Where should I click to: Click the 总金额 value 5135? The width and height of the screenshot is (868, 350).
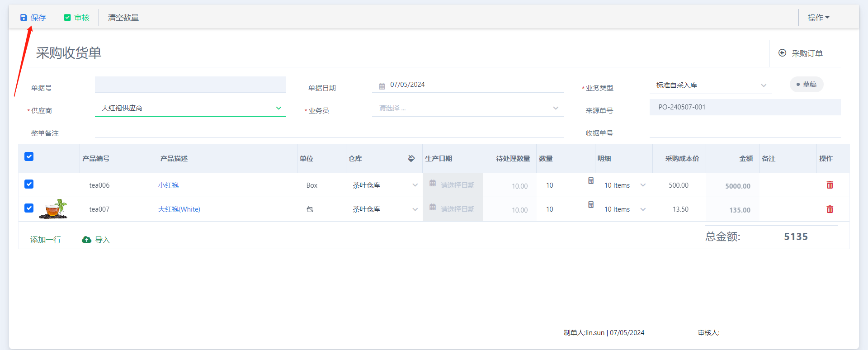click(796, 236)
